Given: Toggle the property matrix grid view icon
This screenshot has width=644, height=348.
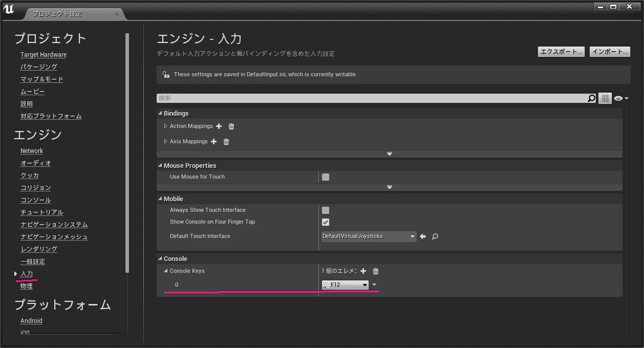Looking at the screenshot, I should click(605, 98).
